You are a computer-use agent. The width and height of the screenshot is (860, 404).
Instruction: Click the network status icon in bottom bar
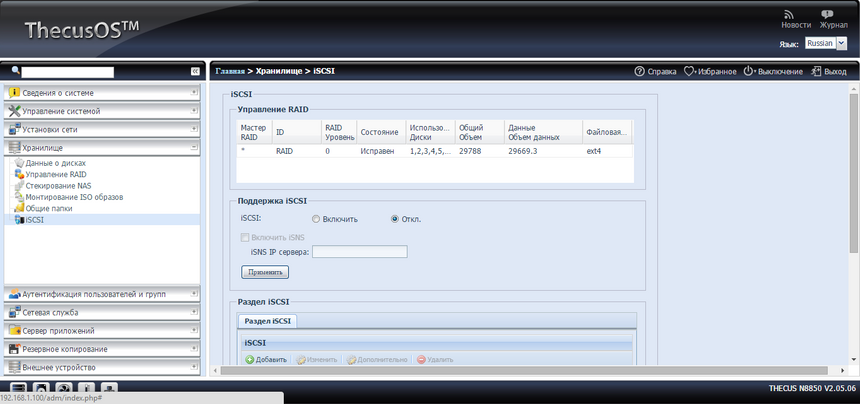pos(109,389)
